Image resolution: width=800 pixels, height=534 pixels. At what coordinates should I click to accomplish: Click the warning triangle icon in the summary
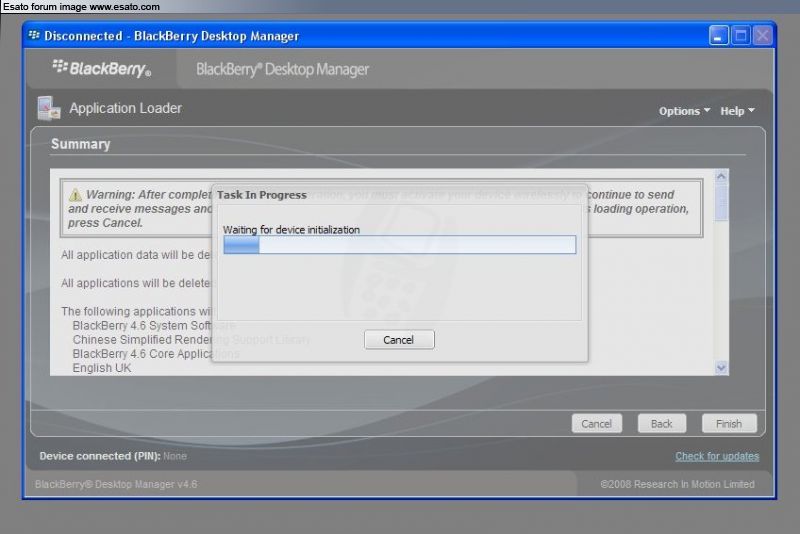(75, 195)
